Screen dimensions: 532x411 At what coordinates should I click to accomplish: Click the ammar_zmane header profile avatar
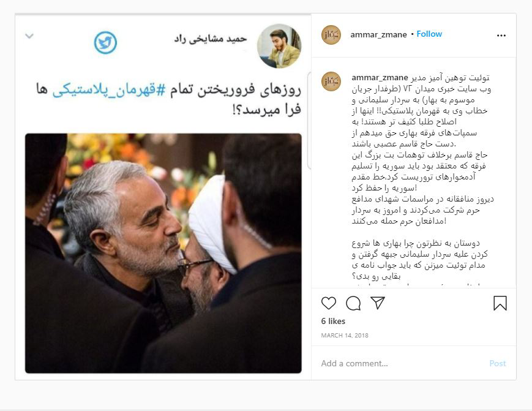pos(331,35)
